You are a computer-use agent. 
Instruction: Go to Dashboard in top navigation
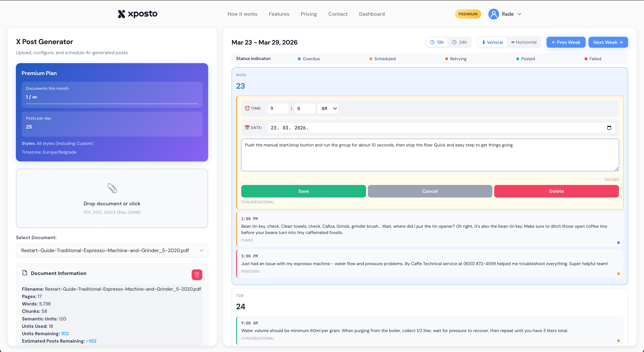pos(372,14)
